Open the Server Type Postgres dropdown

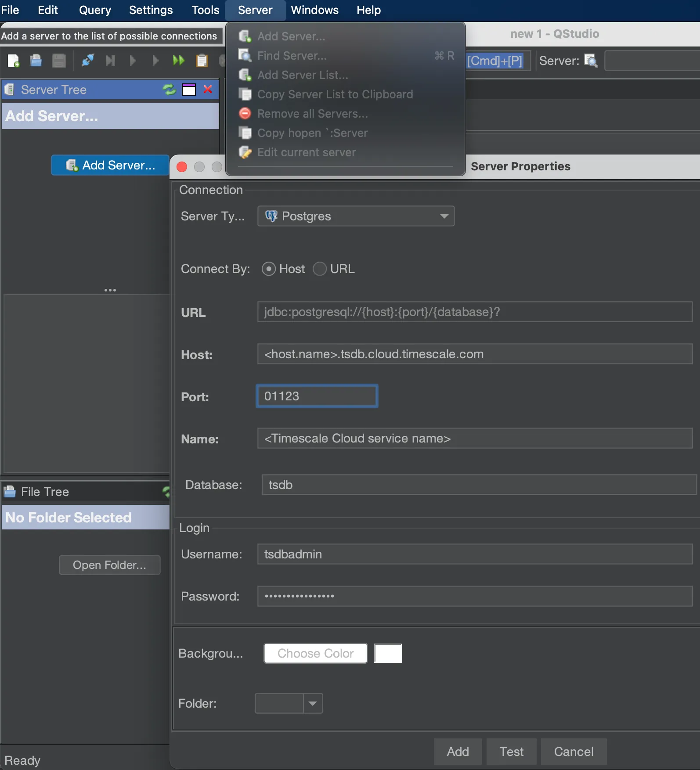(356, 216)
